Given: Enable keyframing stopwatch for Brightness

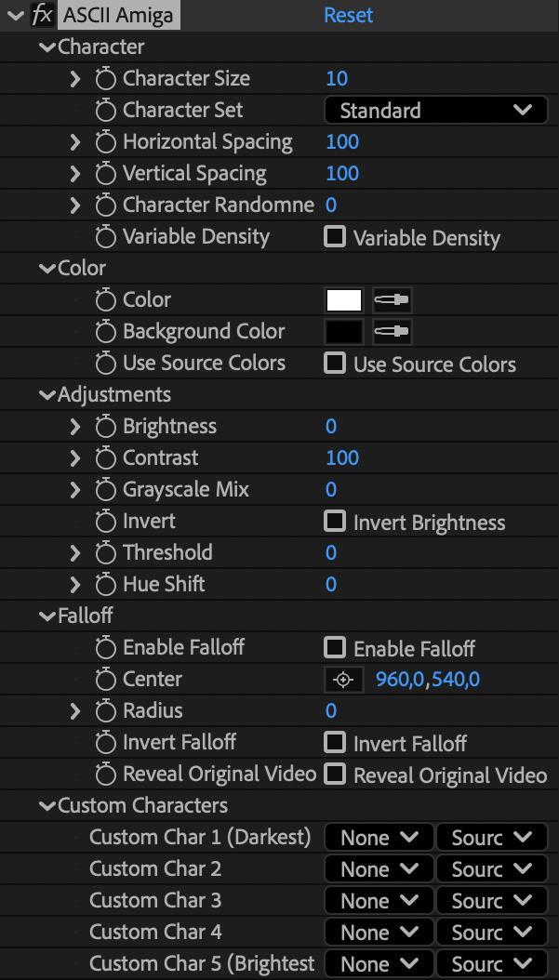Looking at the screenshot, I should point(106,427).
